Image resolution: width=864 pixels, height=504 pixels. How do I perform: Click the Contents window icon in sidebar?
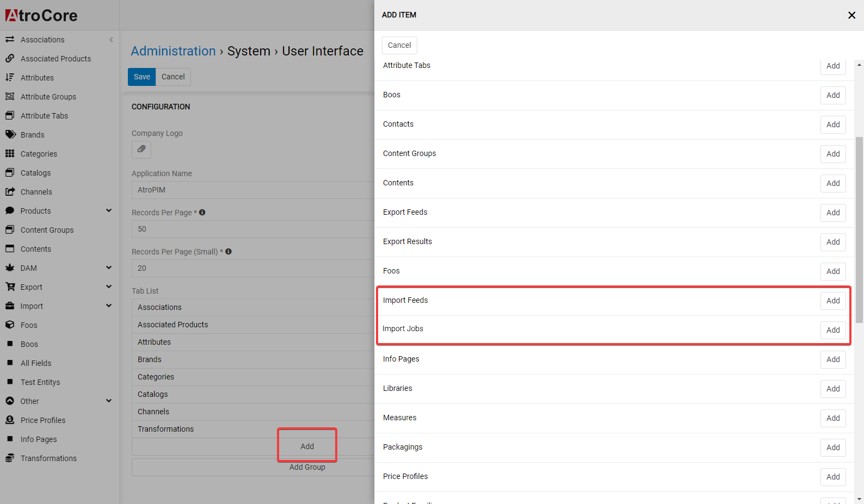(x=10, y=248)
